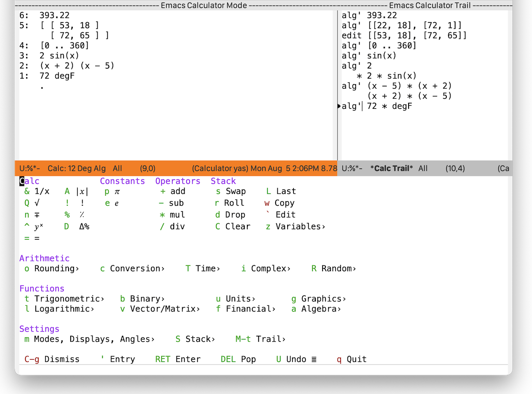This screenshot has width=532, height=394.
Task: Click the *Calc Trail* buffer name in mode line
Action: coord(392,169)
